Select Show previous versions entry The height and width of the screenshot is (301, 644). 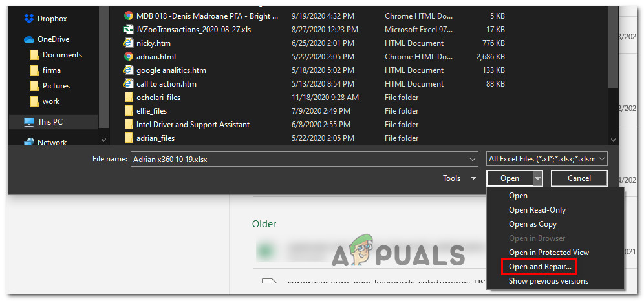point(548,281)
